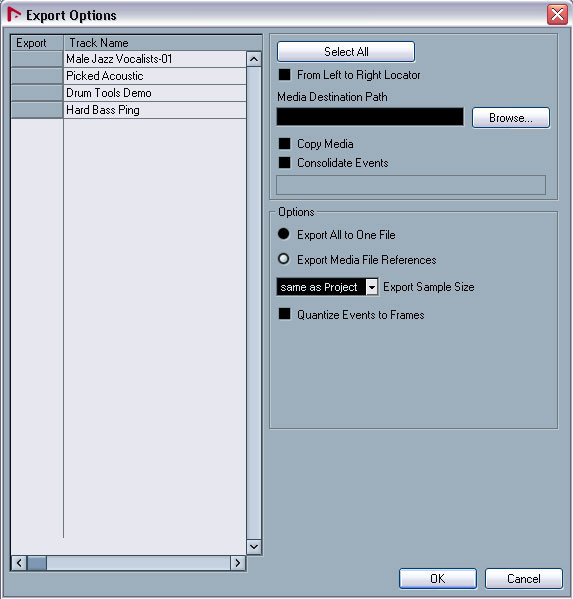Click the Select All button
The height and width of the screenshot is (599, 573).
[346, 52]
